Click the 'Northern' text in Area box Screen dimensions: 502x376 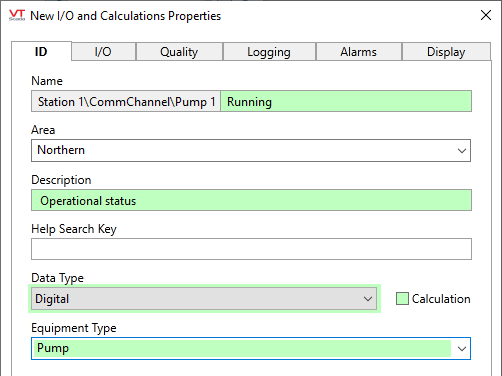pos(61,150)
